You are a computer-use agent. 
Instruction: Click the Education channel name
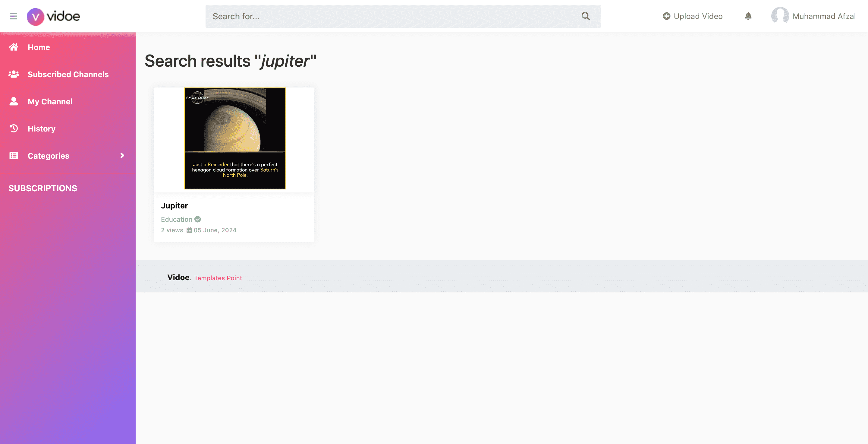point(177,219)
